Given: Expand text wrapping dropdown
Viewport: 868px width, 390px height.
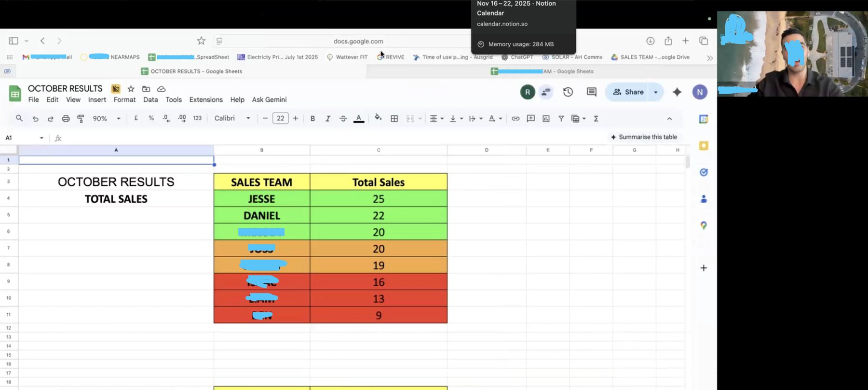Looking at the screenshot, I should [481, 119].
